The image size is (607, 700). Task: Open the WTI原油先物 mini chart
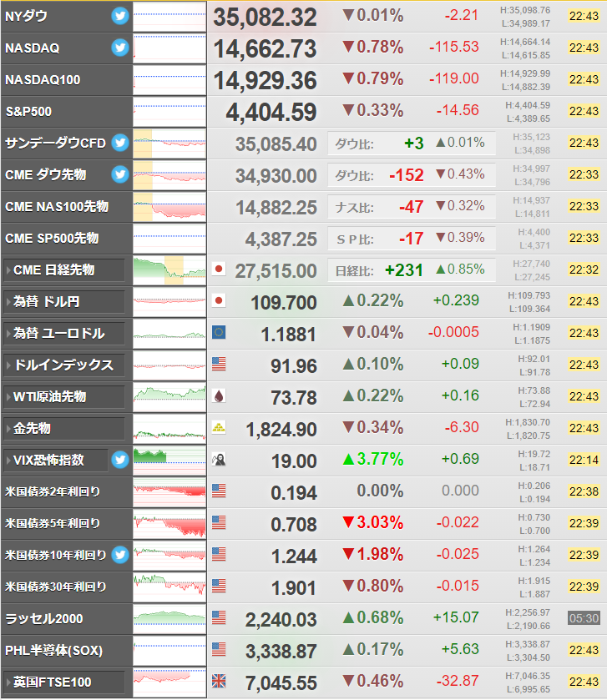[x=169, y=397]
